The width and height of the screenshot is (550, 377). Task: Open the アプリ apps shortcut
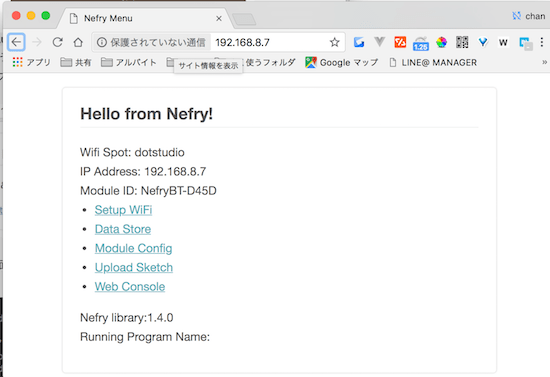(x=32, y=62)
